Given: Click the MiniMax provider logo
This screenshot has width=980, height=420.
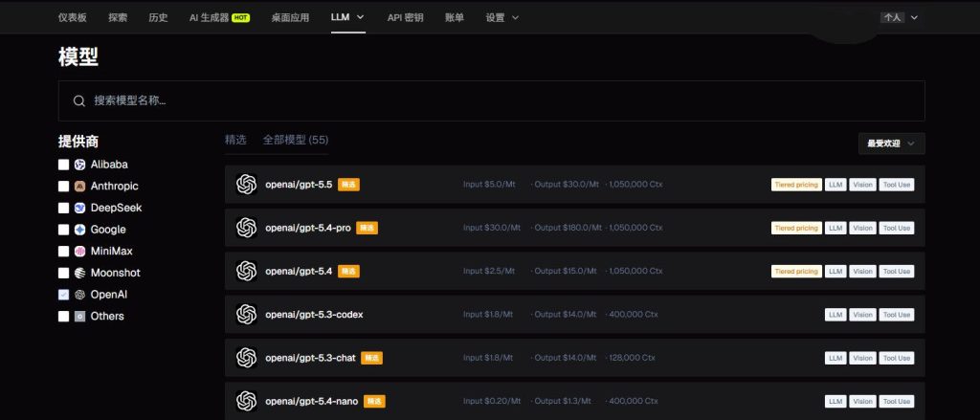Looking at the screenshot, I should [80, 252].
